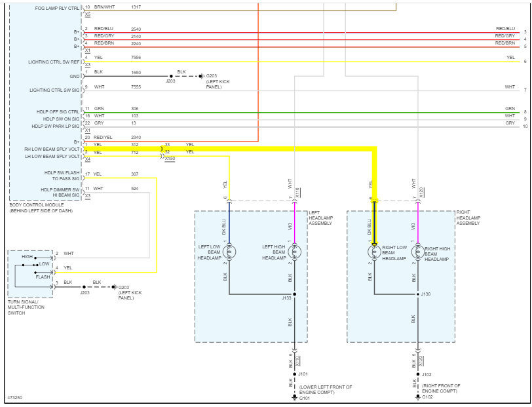This screenshot has width=532, height=407.
Task: Select the HDLP DIMMER SW HI BEAM SIG label
Action: pos(60,193)
